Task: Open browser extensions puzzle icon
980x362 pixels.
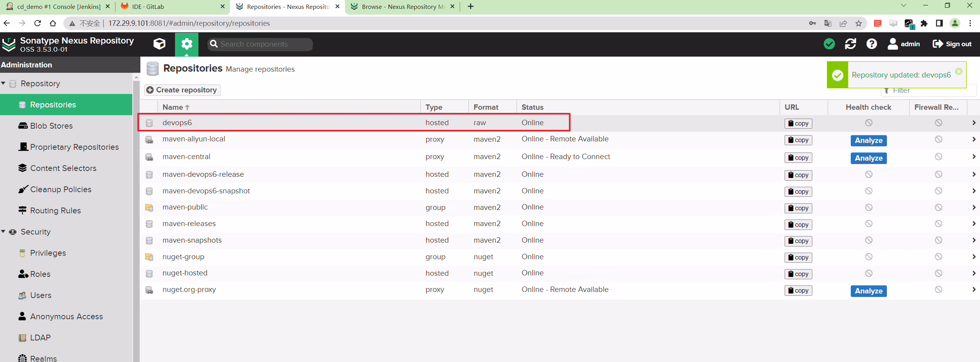Action: 924,23
